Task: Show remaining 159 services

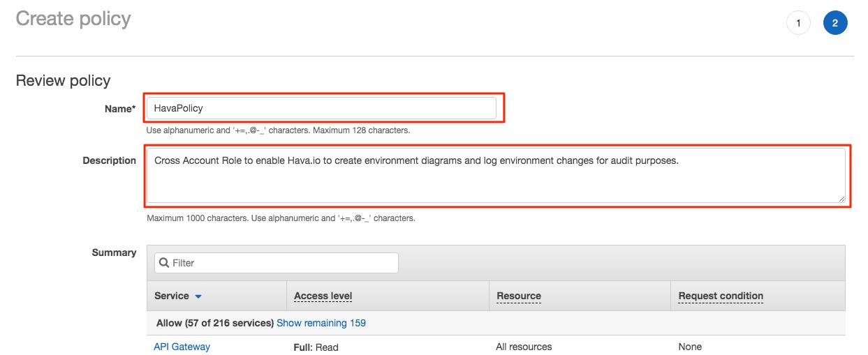Action: (x=321, y=323)
